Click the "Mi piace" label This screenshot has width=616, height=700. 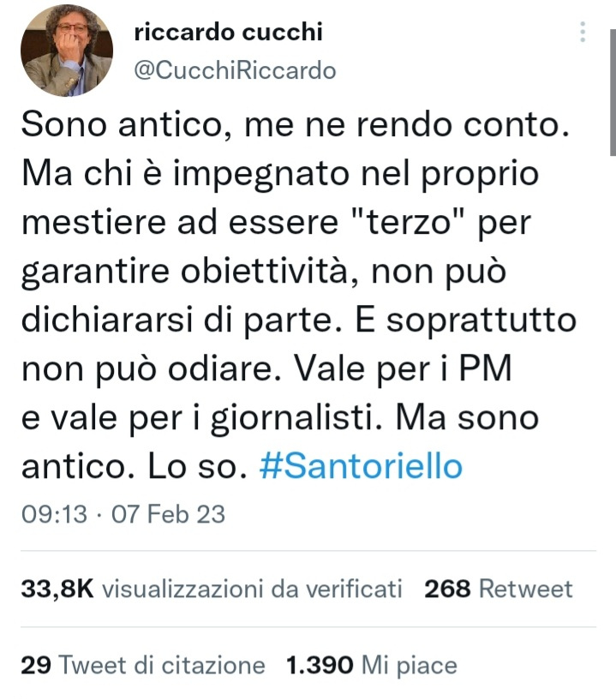pyautogui.click(x=410, y=666)
